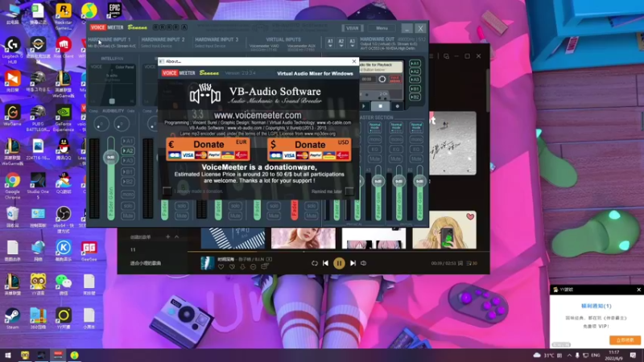
Task: Open the GeForce Experience desktop icon
Action: point(64,118)
